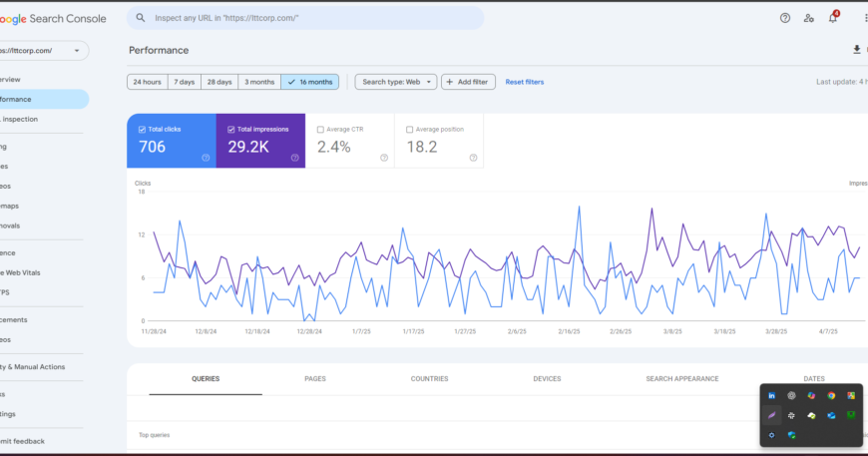The height and width of the screenshot is (456, 868).
Task: Click the Export download icon
Action: (856, 50)
